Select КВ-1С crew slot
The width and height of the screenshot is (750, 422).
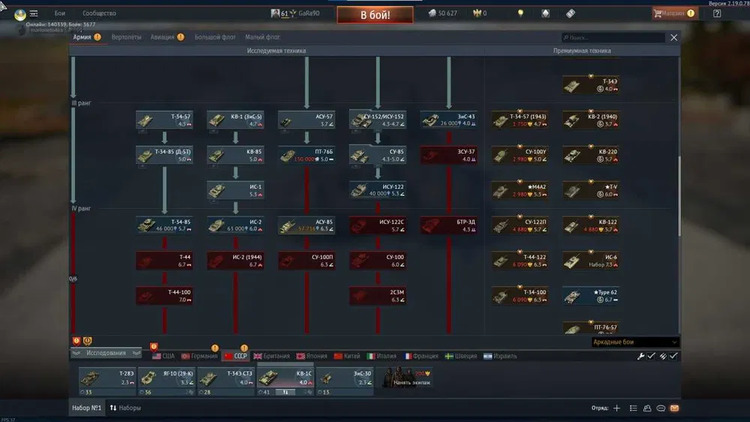[x=286, y=381]
